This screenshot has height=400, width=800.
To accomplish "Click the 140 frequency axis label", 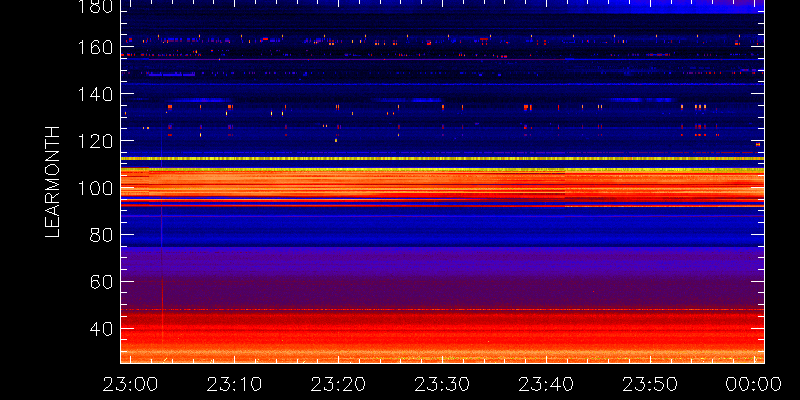I will (95, 94).
